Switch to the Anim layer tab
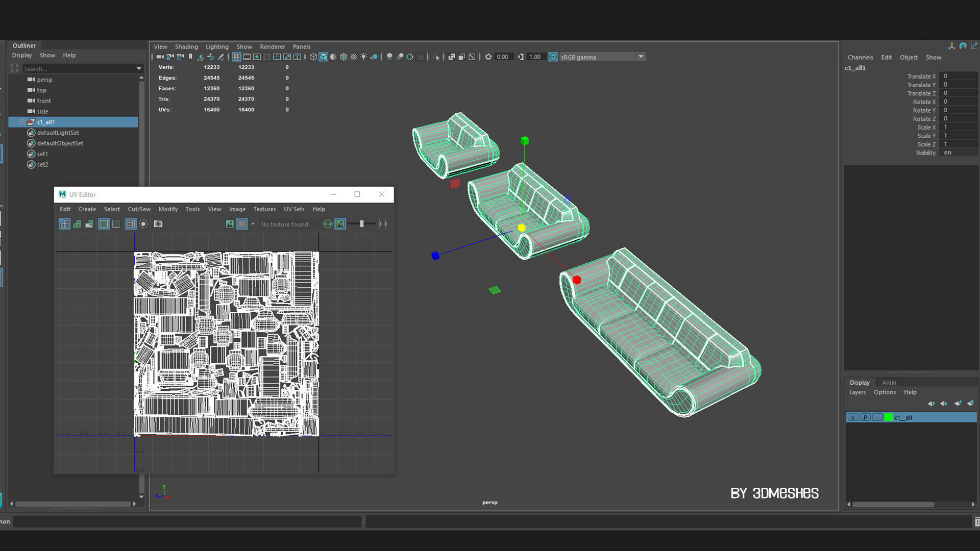Screen dimensions: 980x551 pos(889,383)
